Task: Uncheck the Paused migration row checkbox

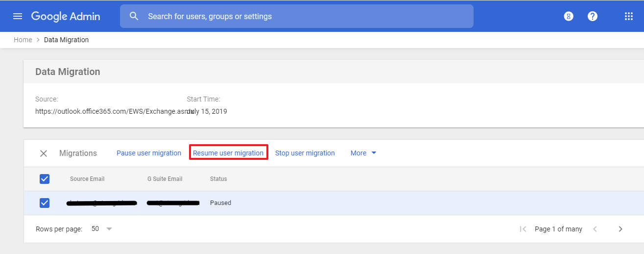Action: [x=45, y=203]
